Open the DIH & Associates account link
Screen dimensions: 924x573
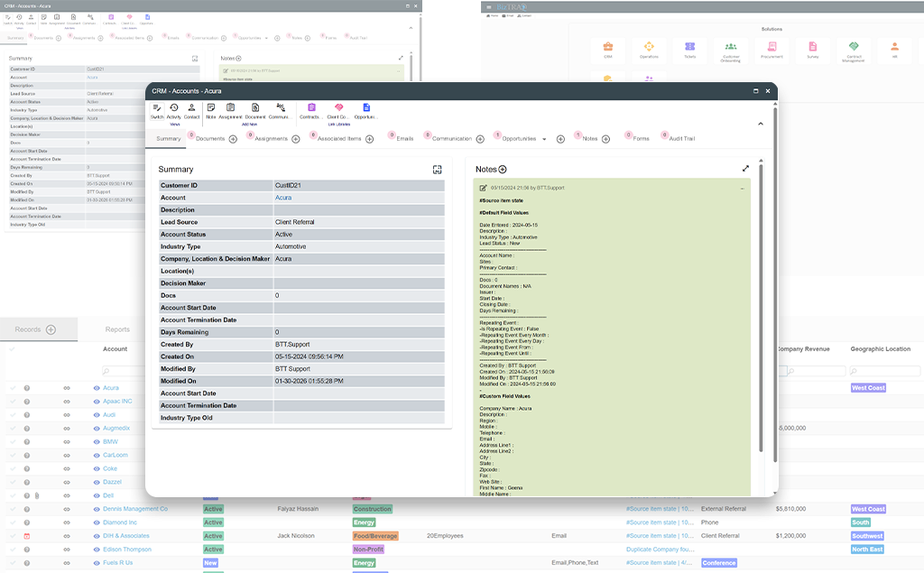[x=126, y=536]
